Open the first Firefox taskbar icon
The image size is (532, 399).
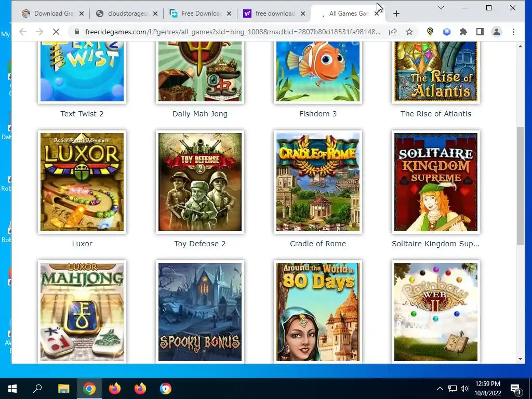click(115, 389)
